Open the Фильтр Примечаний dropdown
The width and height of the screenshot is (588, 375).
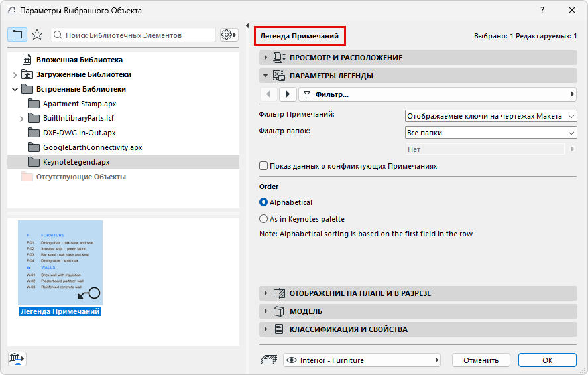pos(491,116)
